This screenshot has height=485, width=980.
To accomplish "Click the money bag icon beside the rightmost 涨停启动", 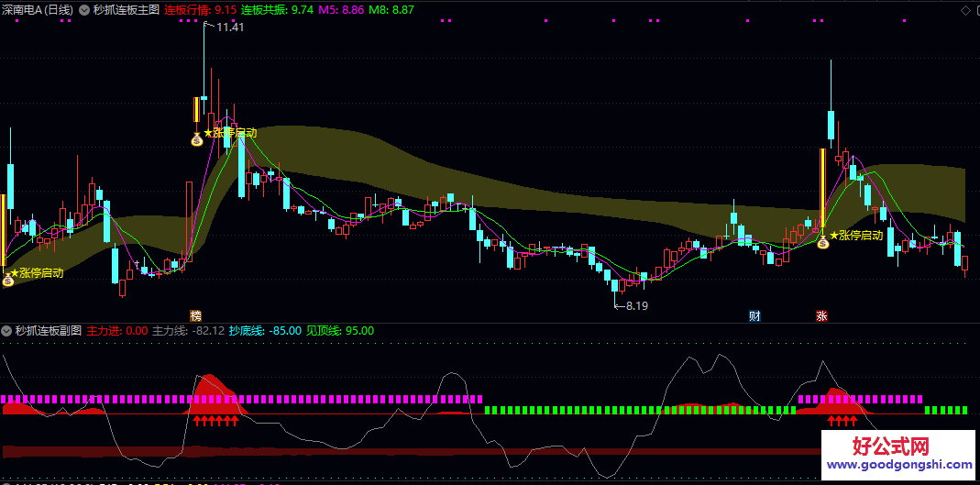I will (x=823, y=241).
